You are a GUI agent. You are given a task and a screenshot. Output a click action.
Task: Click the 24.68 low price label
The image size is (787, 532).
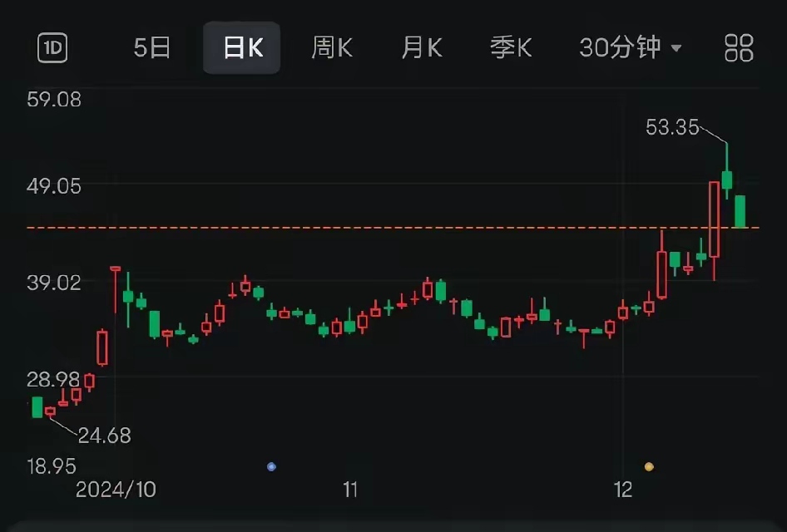104,436
